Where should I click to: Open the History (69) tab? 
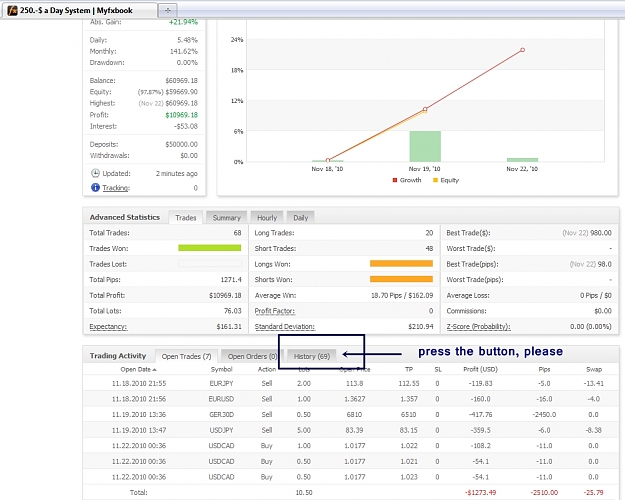pyautogui.click(x=312, y=356)
